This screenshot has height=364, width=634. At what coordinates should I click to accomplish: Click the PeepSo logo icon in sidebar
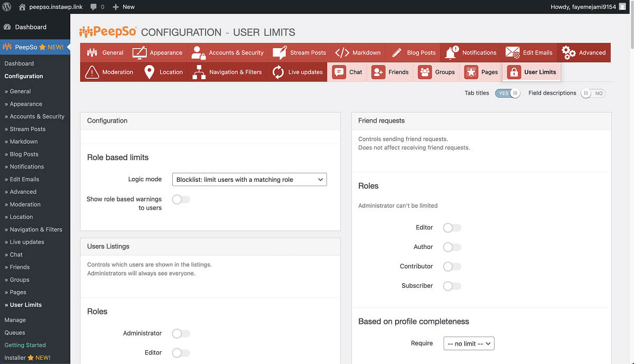click(7, 47)
